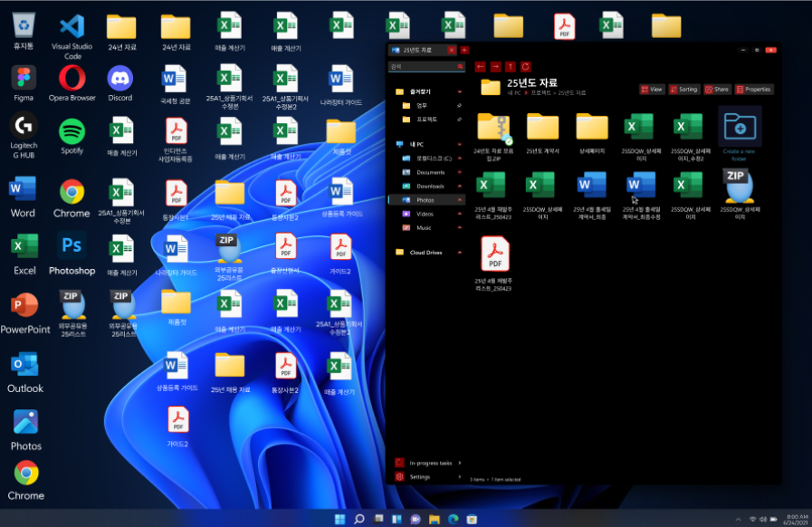
Task: Open the Windows Start menu
Action: pyautogui.click(x=339, y=519)
